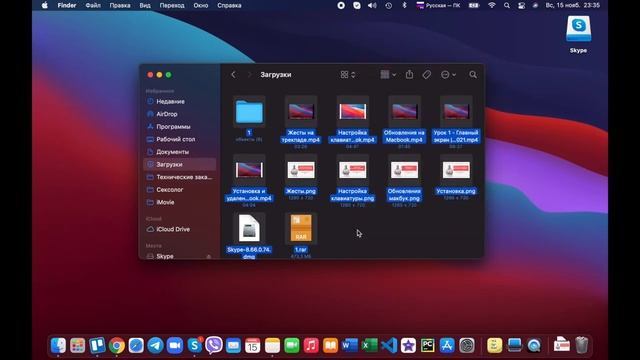Screen dimensions: 640x360
Task: Open the icon view switcher in toolbar
Action: tap(348, 75)
